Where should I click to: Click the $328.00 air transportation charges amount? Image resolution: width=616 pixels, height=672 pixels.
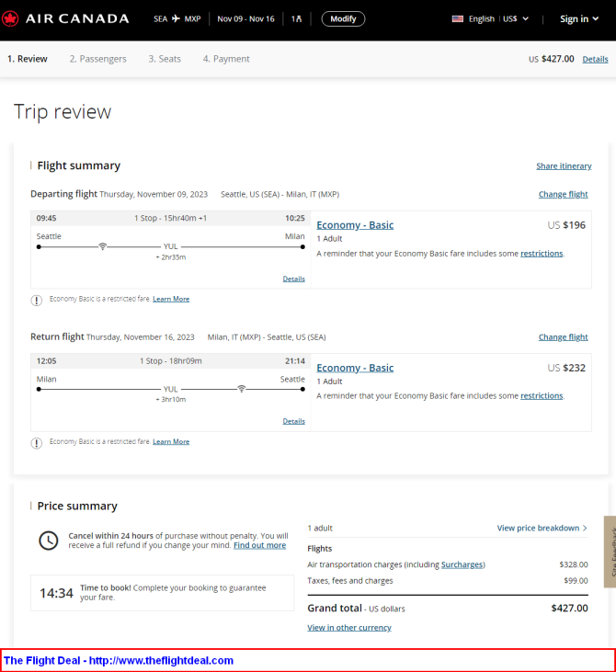click(574, 564)
